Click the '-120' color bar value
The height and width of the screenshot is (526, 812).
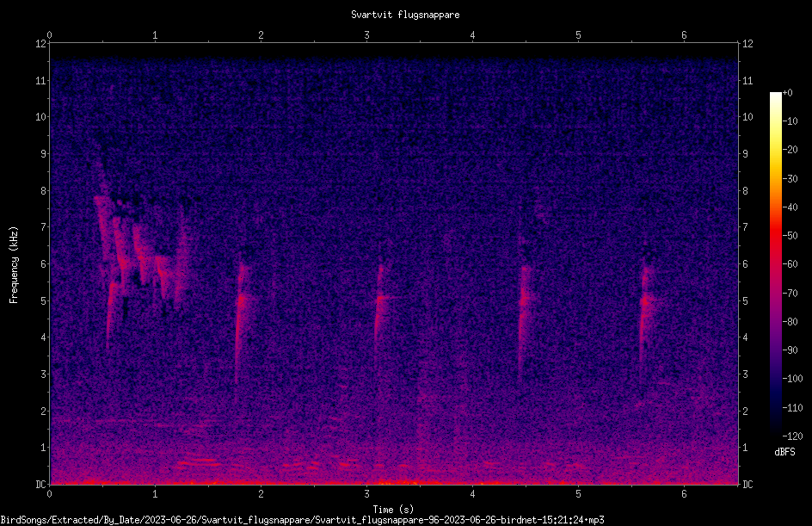[x=793, y=436]
